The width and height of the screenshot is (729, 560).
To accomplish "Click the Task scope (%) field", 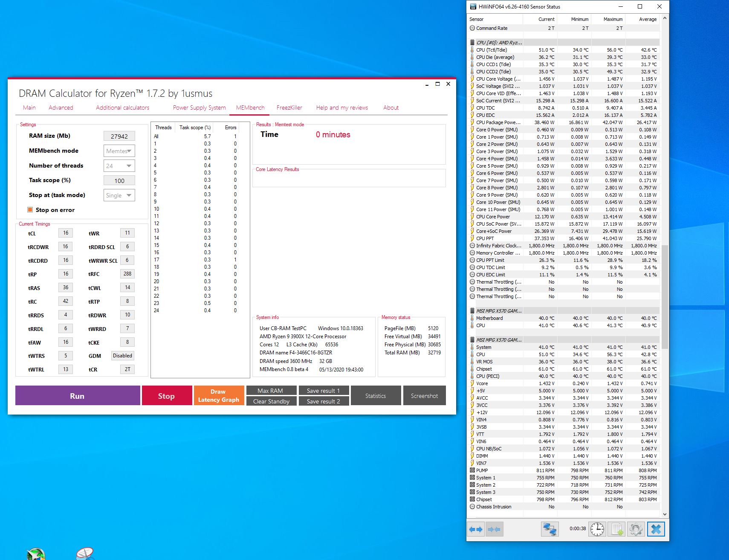I will pyautogui.click(x=119, y=180).
